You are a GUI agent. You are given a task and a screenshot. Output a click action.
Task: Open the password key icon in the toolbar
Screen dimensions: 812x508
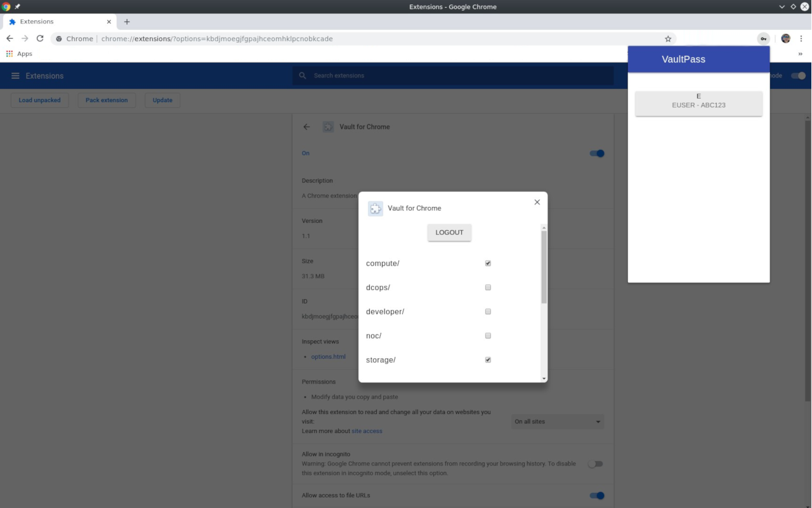pos(763,38)
